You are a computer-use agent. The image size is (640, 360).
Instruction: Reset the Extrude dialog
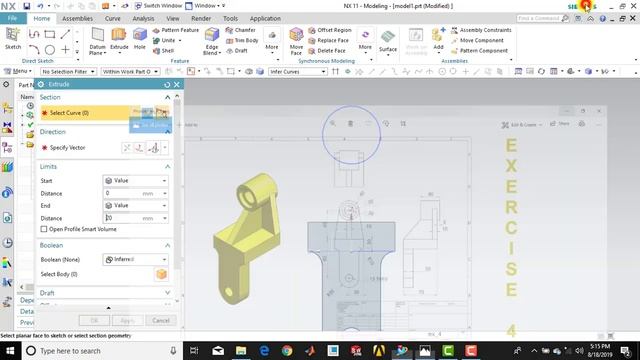(167, 84)
